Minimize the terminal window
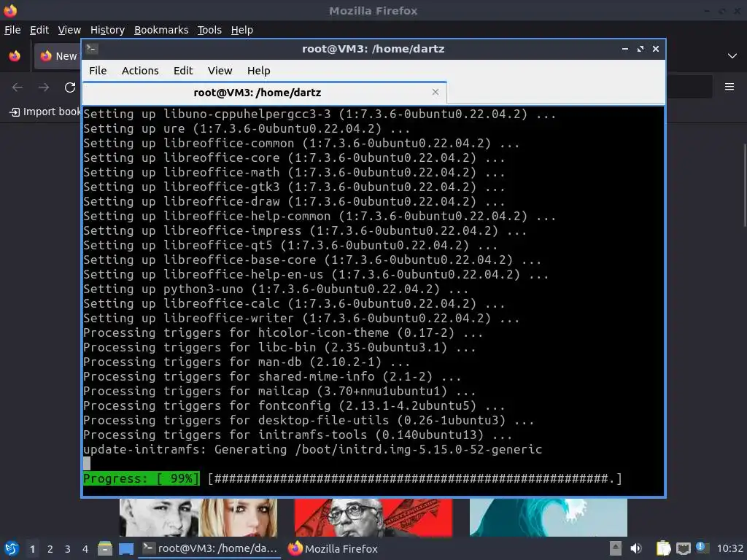747x560 pixels. coord(625,49)
